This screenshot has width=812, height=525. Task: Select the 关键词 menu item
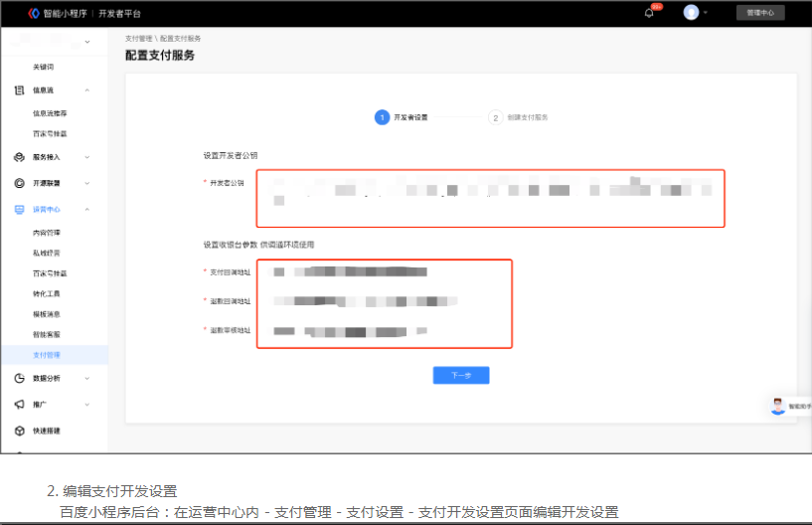click(x=43, y=67)
